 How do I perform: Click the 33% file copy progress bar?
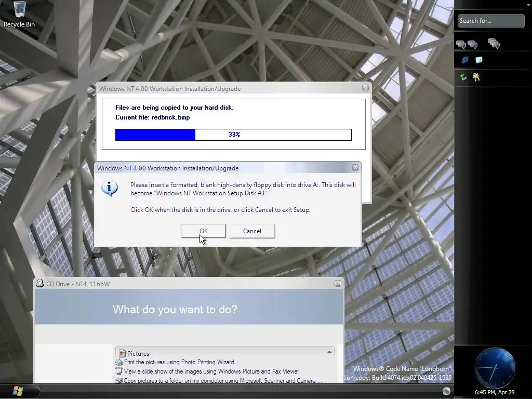(x=233, y=135)
